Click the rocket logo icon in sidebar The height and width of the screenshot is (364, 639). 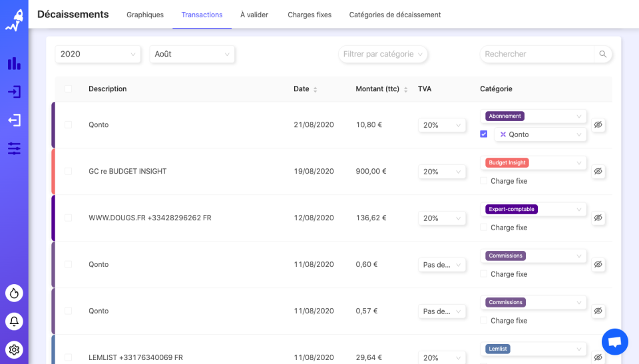[x=14, y=20]
